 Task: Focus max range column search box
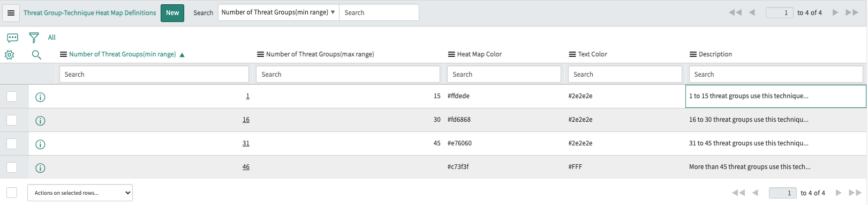point(348,74)
